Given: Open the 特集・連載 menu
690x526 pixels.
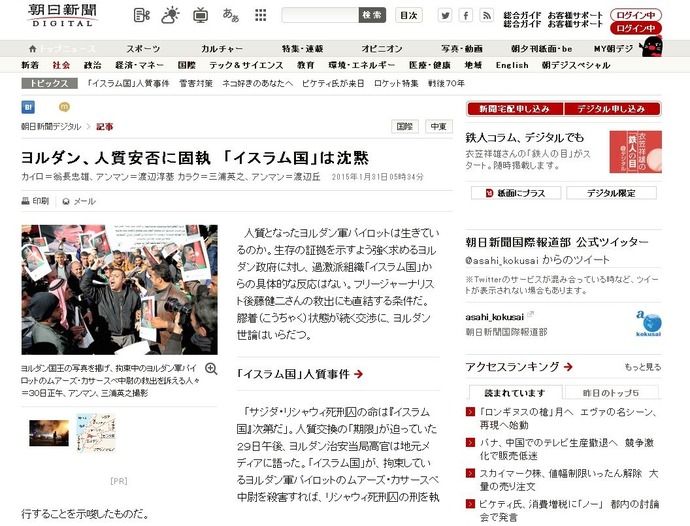Looking at the screenshot, I should [x=303, y=48].
